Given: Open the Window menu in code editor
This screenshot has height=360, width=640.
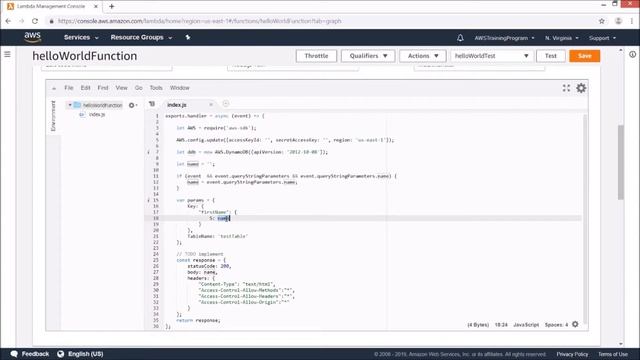Looking at the screenshot, I should (180, 88).
